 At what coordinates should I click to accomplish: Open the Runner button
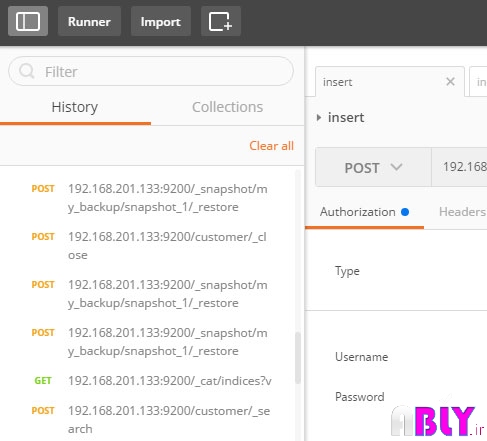click(x=89, y=21)
